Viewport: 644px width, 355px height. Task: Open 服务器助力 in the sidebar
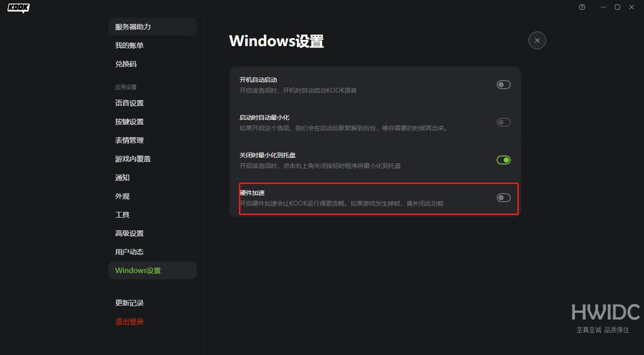pyautogui.click(x=153, y=27)
